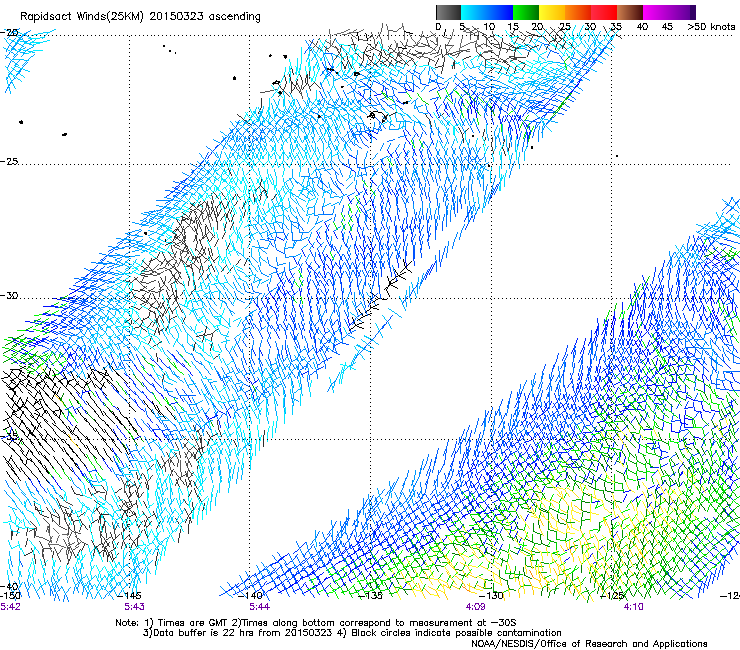Screen dimensions: 740x650
Task: Click the latitude label '-30'
Action: (9, 295)
